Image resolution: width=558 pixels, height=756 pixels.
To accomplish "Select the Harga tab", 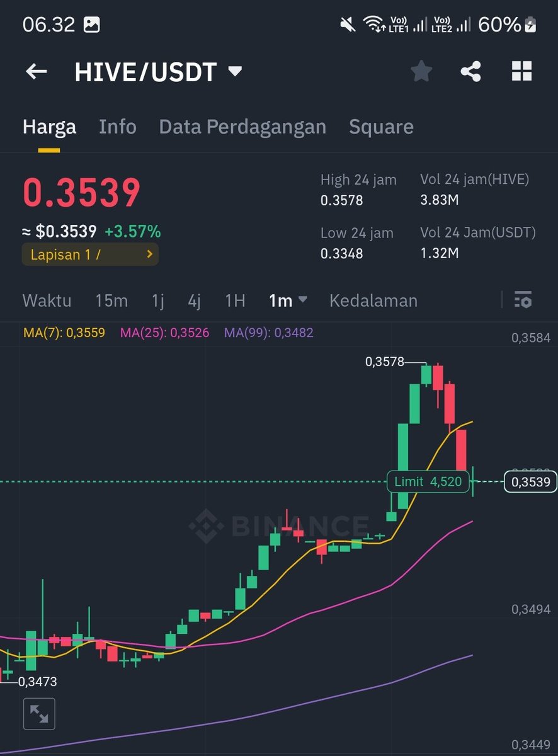I will (x=49, y=127).
